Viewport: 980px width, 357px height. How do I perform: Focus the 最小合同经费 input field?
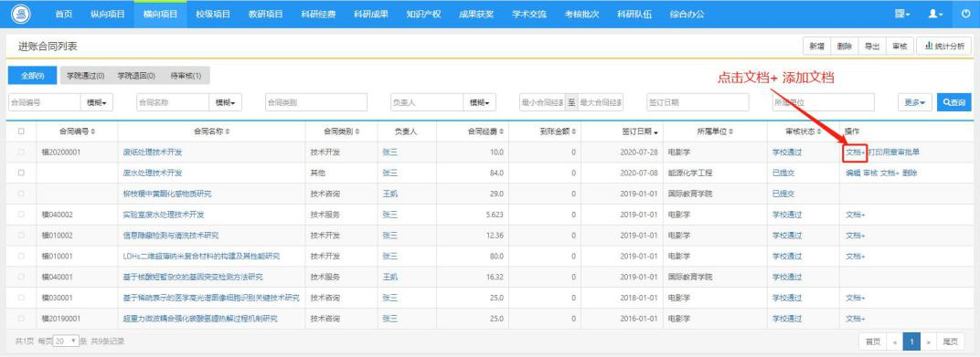pos(542,102)
